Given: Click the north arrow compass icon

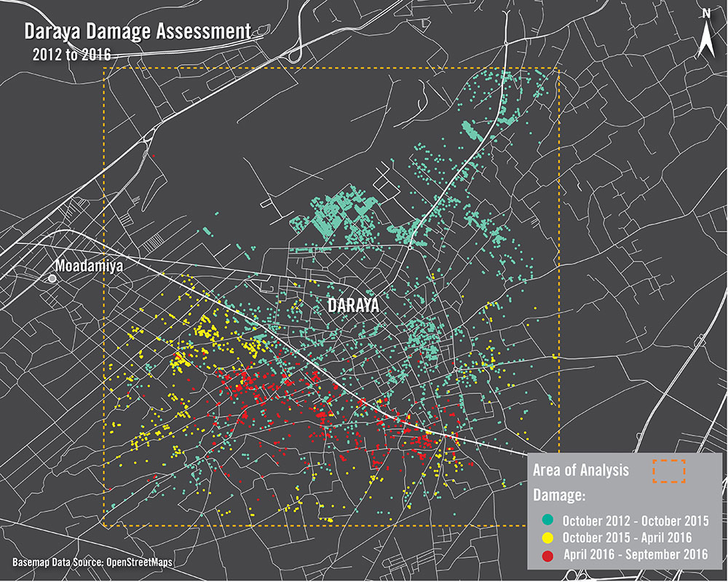Looking at the screenshot, I should click(706, 34).
